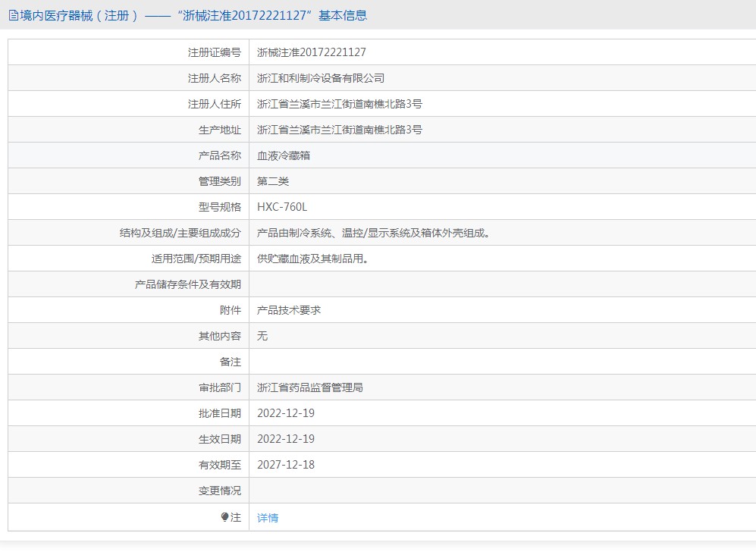The image size is (756, 552).
Task: Click the lightbulb icon beside 注
Action: tap(224, 517)
